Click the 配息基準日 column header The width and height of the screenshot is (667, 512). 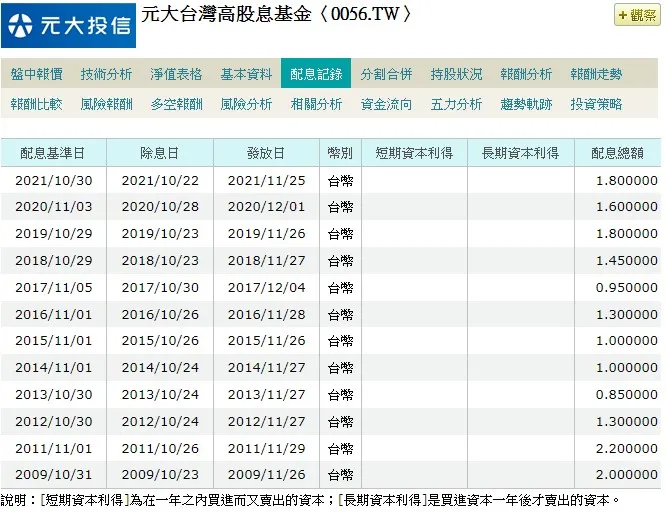pyautogui.click(x=53, y=153)
